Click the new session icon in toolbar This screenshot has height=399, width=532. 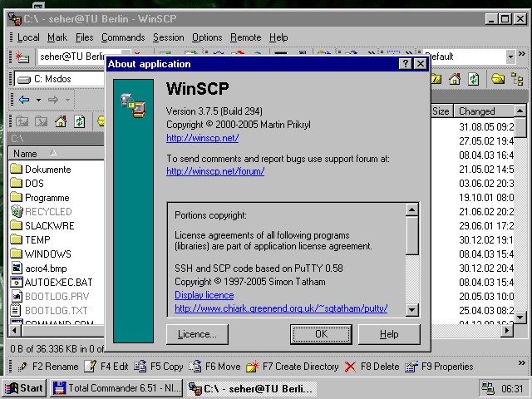pos(22,57)
